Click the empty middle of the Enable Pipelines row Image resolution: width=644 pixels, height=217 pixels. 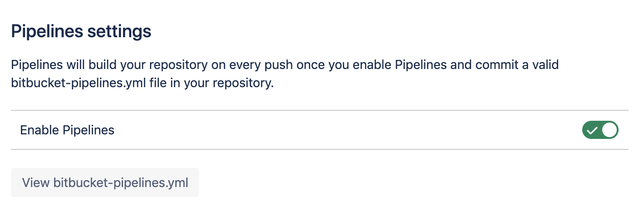(345, 130)
